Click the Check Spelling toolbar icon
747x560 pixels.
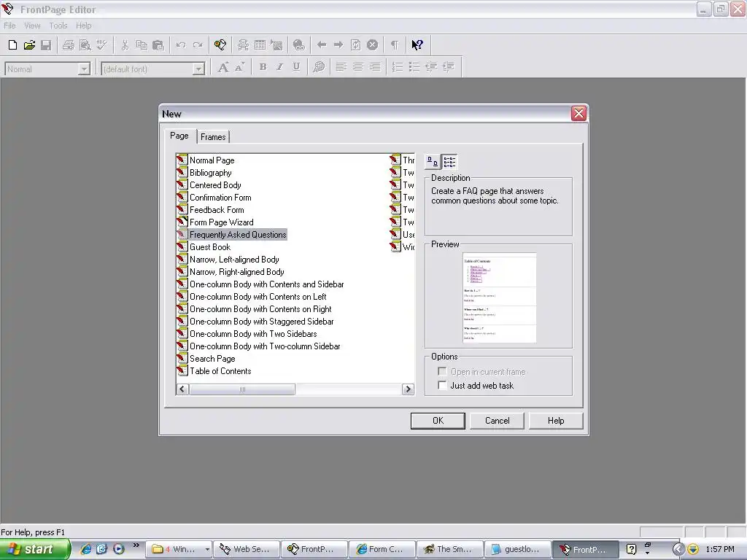pos(102,45)
